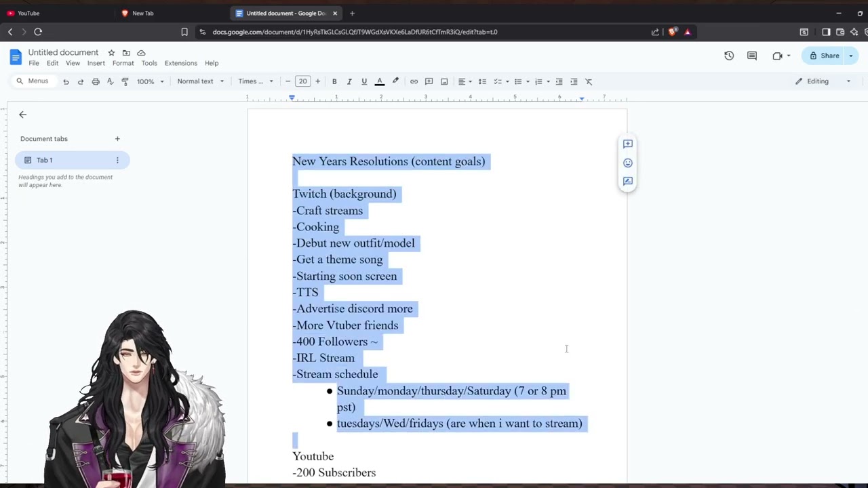Open Tab 1 options menu

pyautogui.click(x=117, y=160)
